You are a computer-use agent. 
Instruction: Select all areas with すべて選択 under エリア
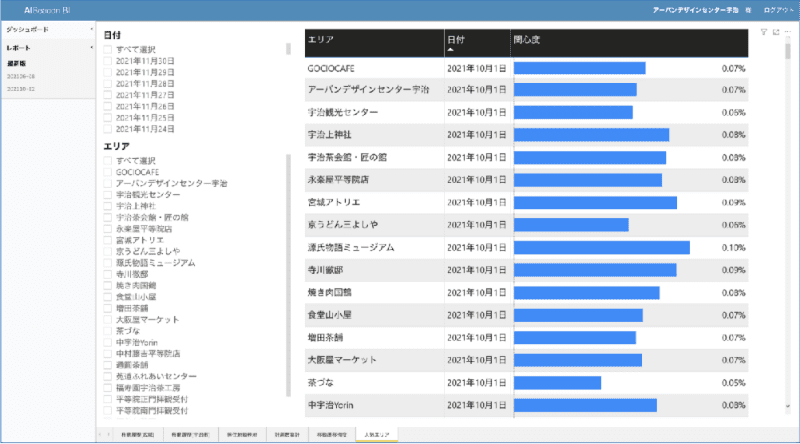(108, 160)
